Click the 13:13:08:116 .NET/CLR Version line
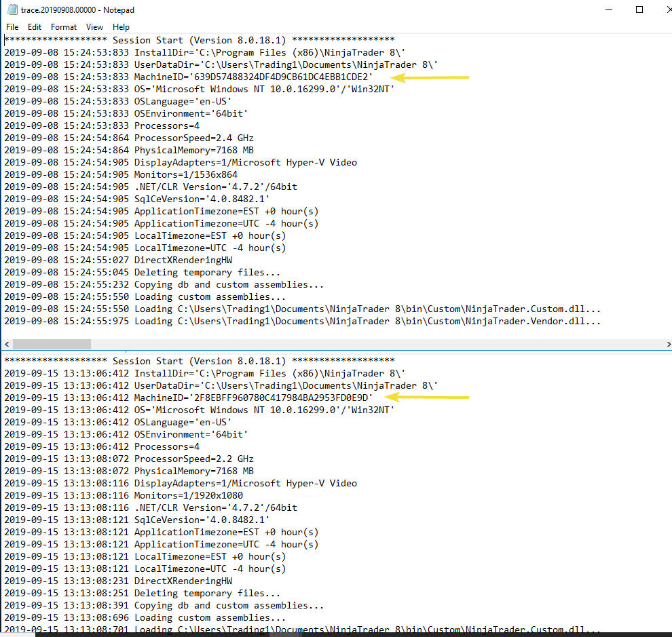Image resolution: width=672 pixels, height=637 pixels. coord(151,507)
